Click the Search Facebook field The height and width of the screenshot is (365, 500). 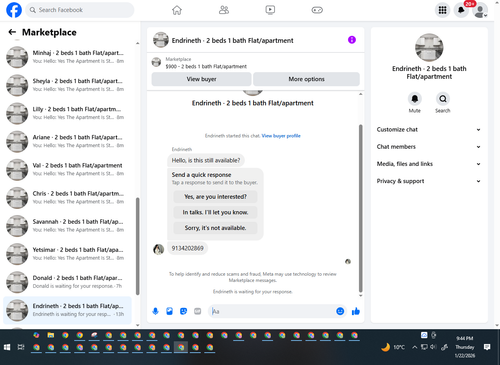80,10
